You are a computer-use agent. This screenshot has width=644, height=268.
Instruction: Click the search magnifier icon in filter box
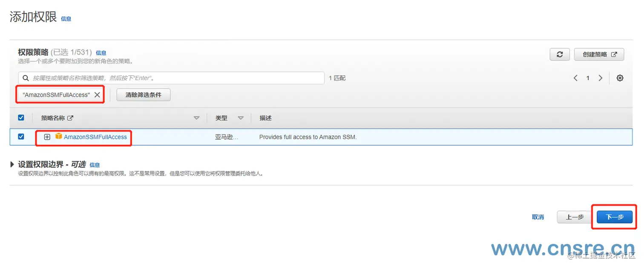pyautogui.click(x=26, y=78)
